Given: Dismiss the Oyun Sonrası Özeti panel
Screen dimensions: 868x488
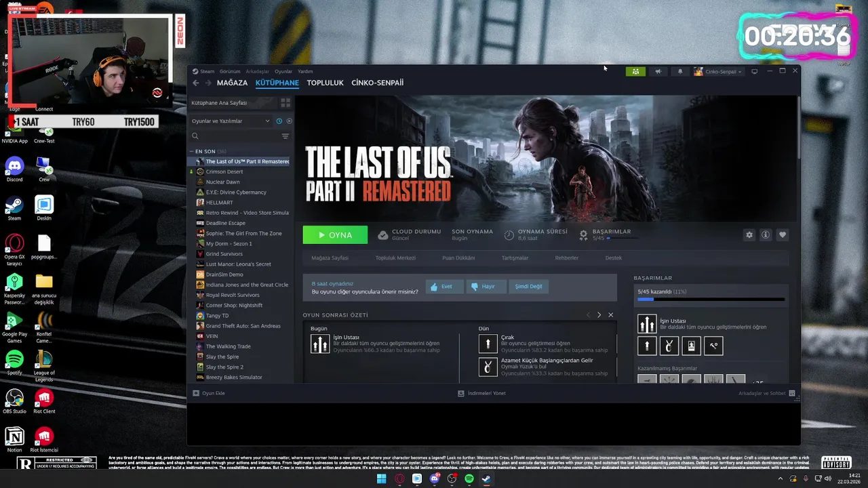Looking at the screenshot, I should coord(610,315).
